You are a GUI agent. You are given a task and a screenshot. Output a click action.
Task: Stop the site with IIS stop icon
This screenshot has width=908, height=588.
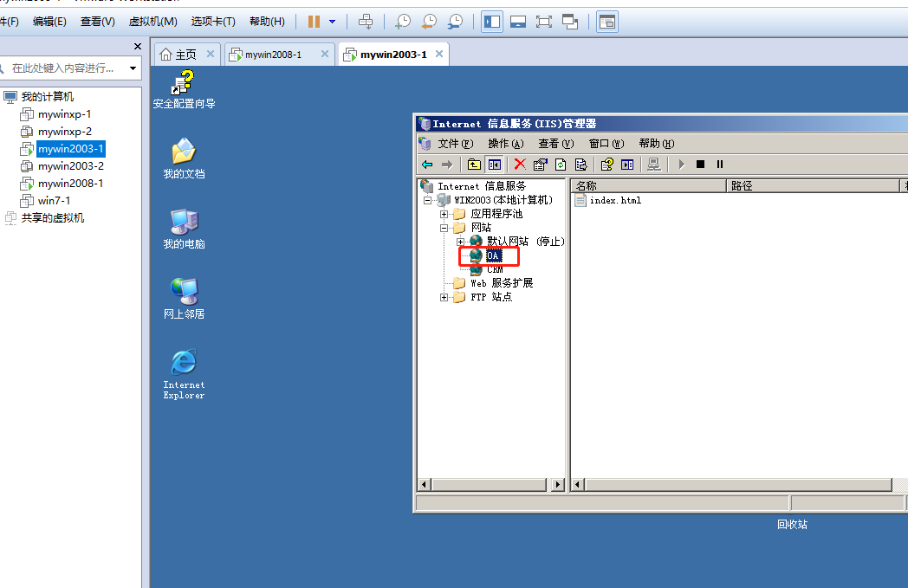(x=700, y=165)
